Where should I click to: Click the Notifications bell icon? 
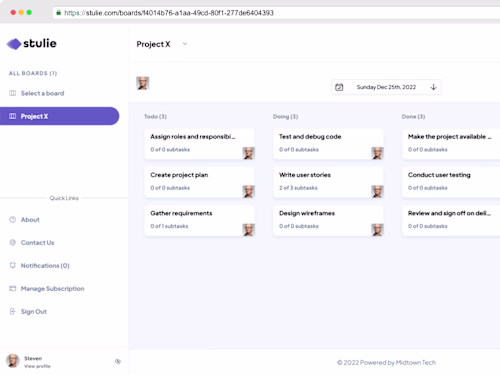(13, 265)
